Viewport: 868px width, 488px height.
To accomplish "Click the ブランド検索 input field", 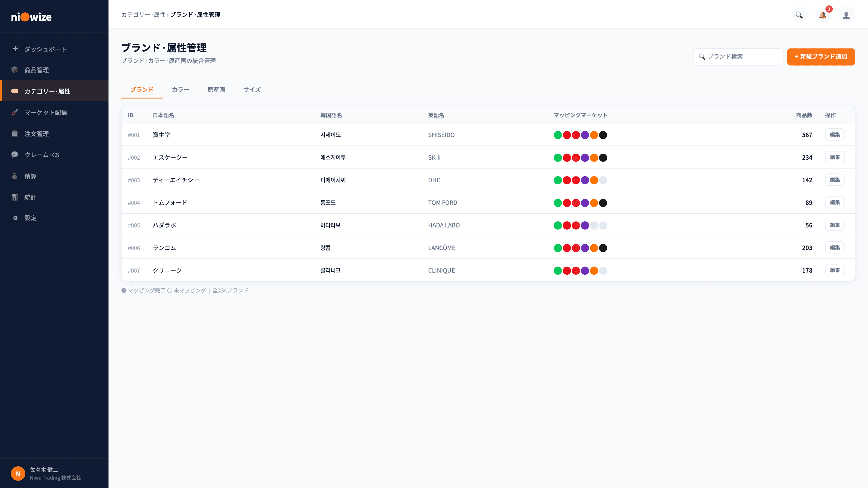I will 738,57.
